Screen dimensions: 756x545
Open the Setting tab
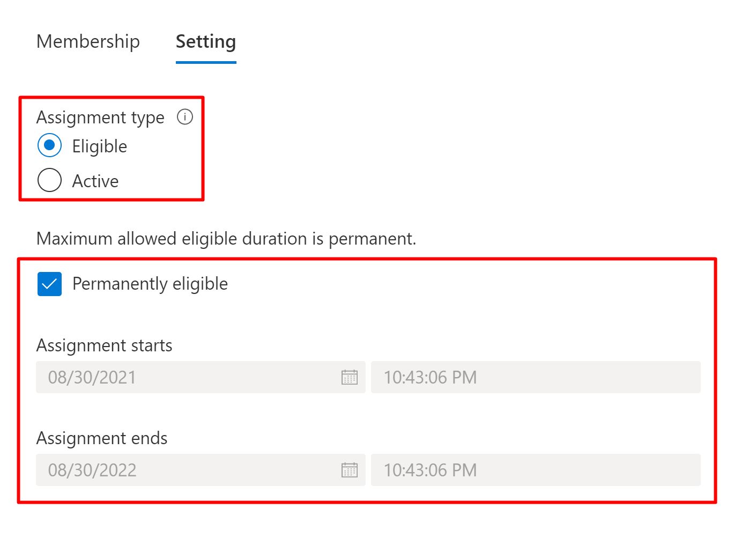click(206, 41)
